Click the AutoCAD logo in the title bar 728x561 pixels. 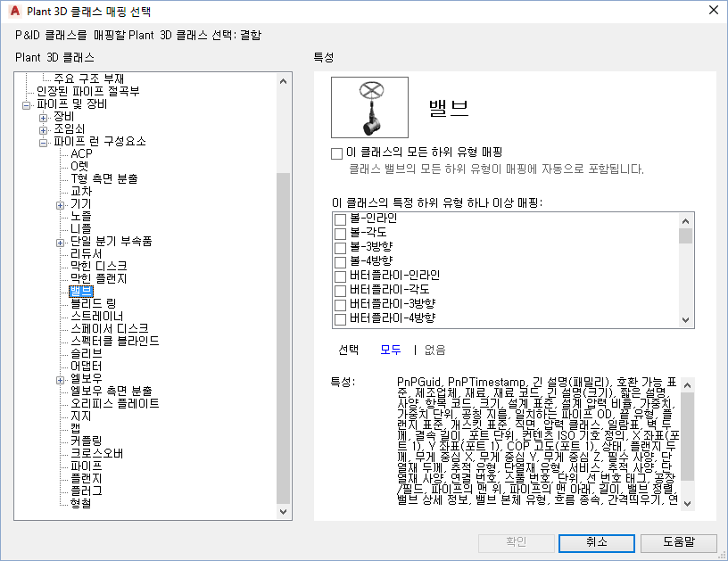pyautogui.click(x=15, y=11)
